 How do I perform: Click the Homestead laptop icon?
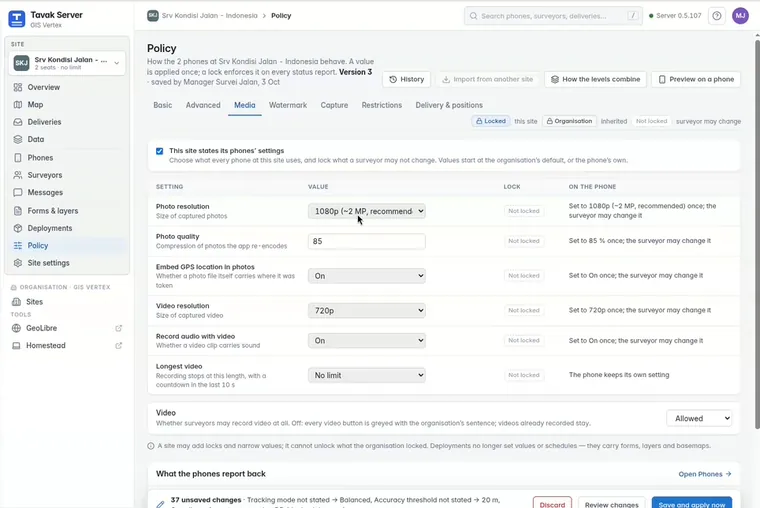(16, 346)
